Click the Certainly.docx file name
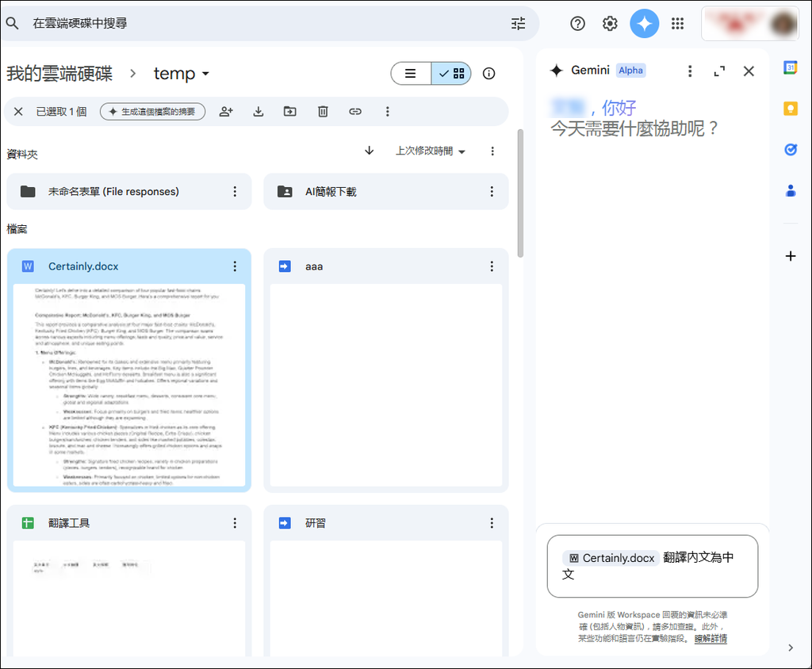 [x=83, y=266]
